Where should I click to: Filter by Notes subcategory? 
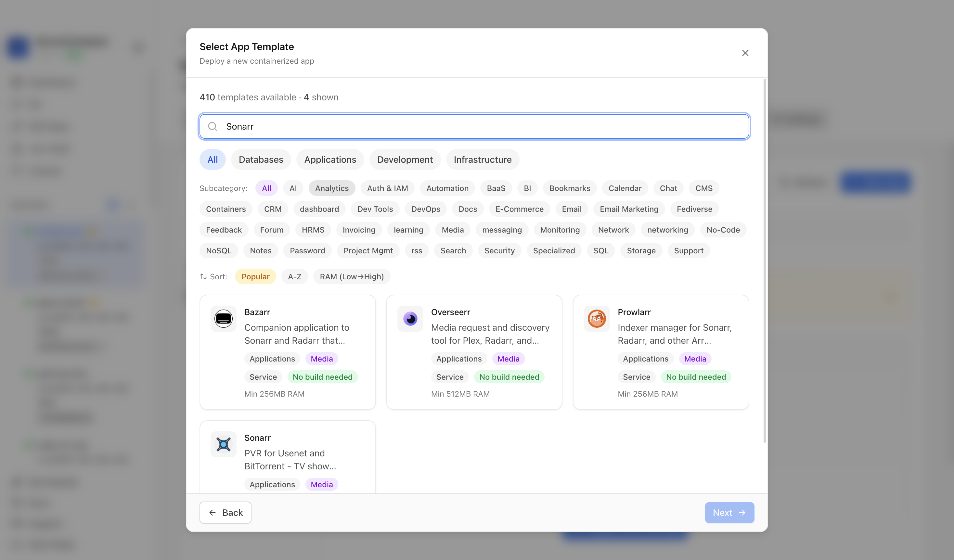pos(261,250)
